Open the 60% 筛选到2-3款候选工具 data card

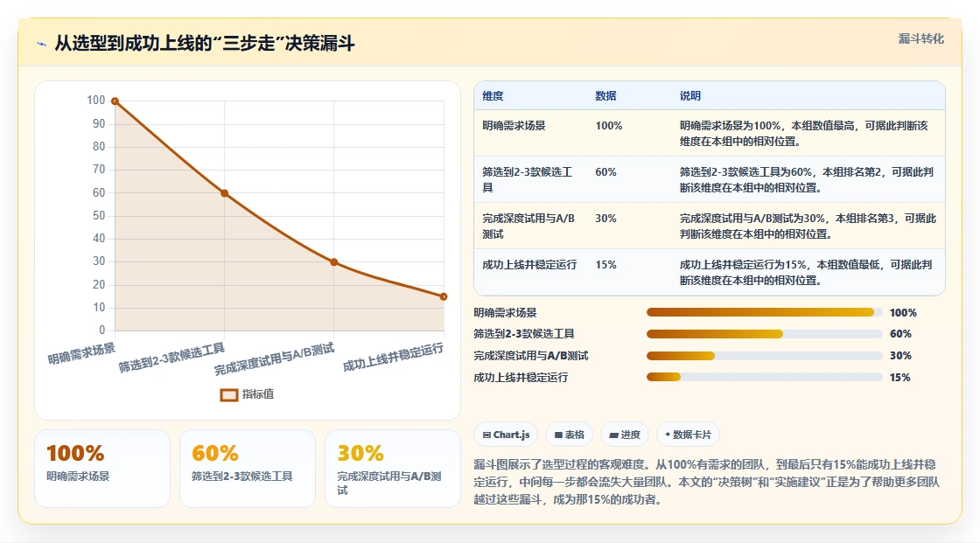[248, 469]
